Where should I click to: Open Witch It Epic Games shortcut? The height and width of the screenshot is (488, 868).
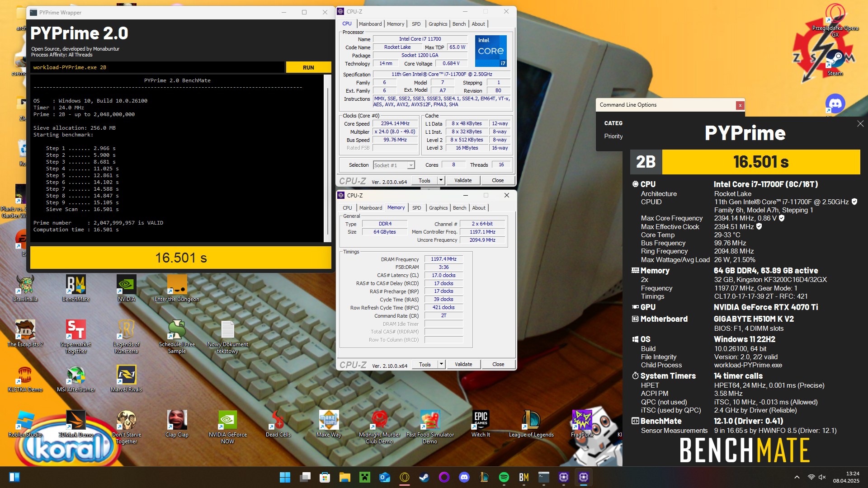tap(481, 424)
